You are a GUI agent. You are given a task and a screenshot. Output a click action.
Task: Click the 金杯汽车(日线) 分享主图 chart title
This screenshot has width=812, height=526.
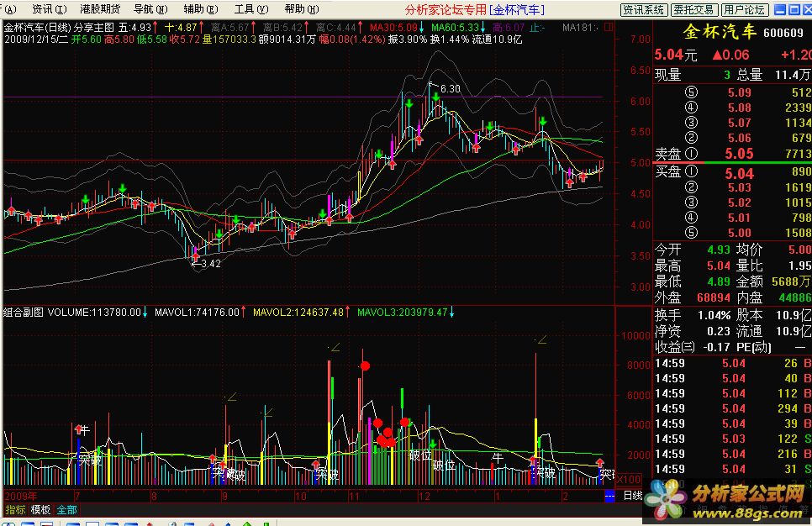tap(59, 28)
